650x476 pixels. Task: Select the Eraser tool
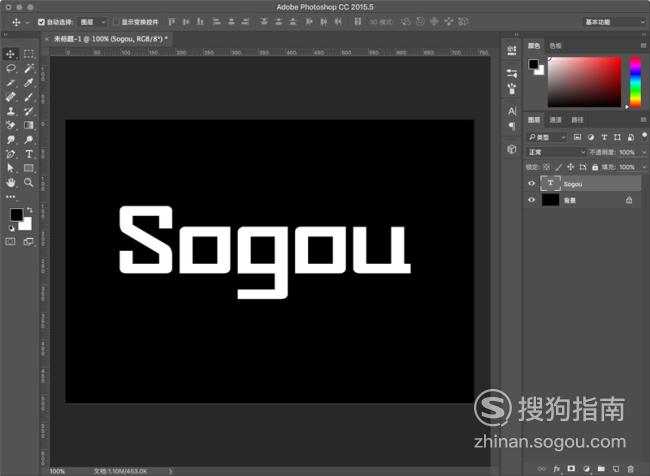[10, 125]
